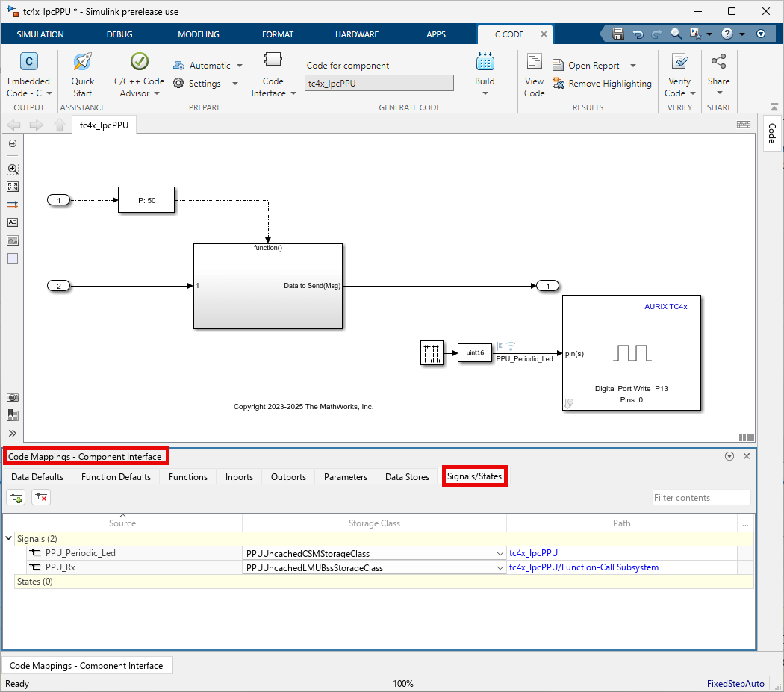Toggle the Code panel on right edge
This screenshot has height=692, width=784.
click(771, 133)
